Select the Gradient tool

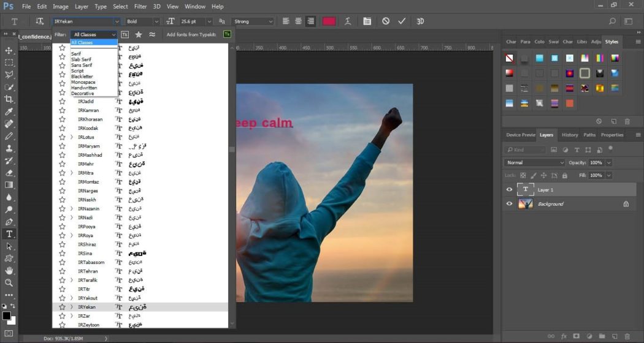coord(9,185)
